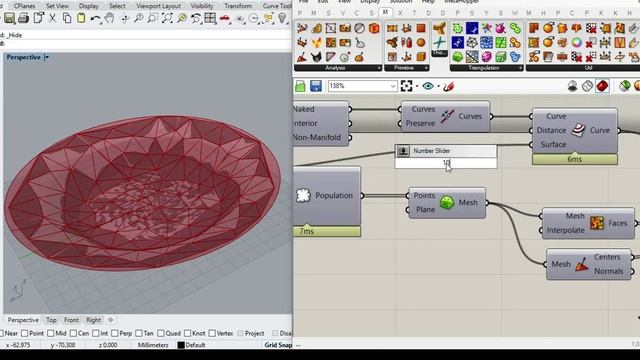Click the green Delaunay icon on canvas Mesh component
Viewport: 640px width, 360px height.
[x=447, y=202]
